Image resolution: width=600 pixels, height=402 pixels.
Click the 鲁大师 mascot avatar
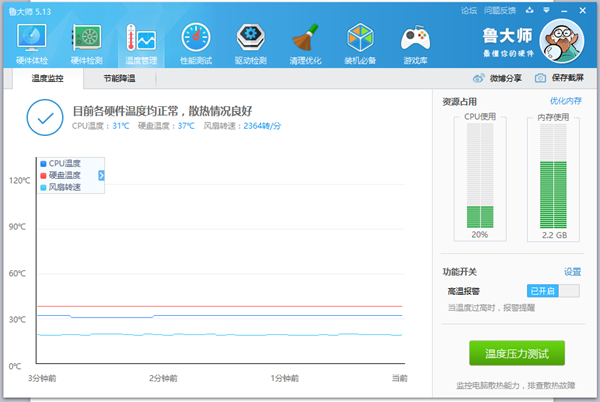(x=562, y=41)
